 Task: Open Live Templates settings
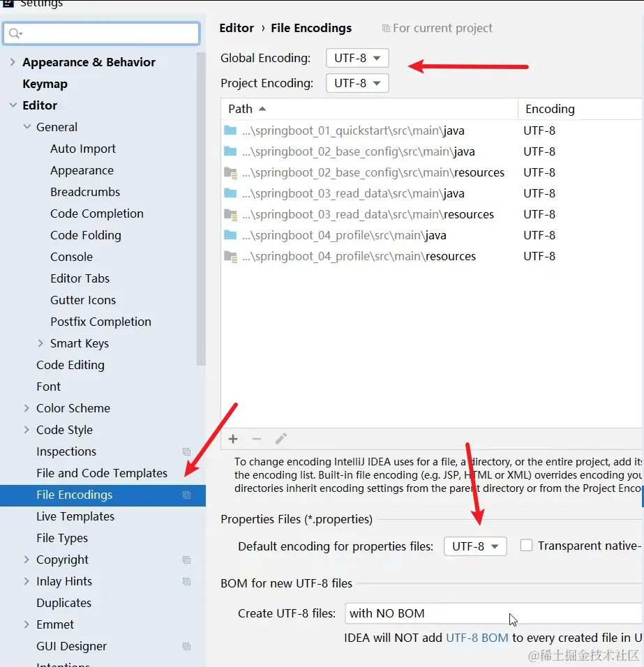pos(75,516)
